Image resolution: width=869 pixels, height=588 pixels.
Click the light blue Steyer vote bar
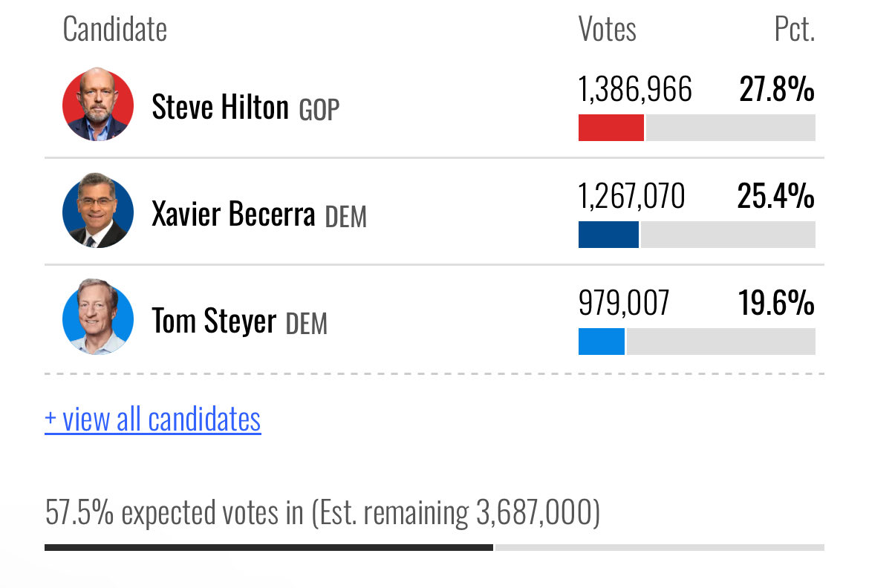(x=602, y=342)
